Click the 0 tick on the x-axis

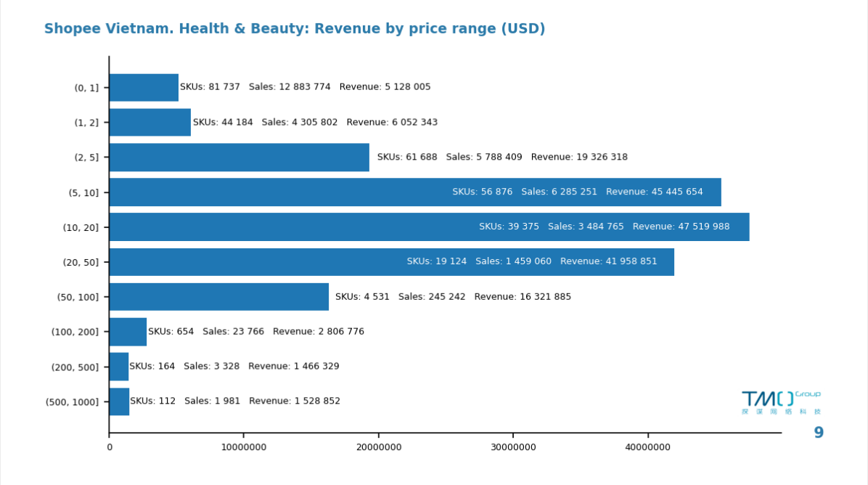[110, 447]
